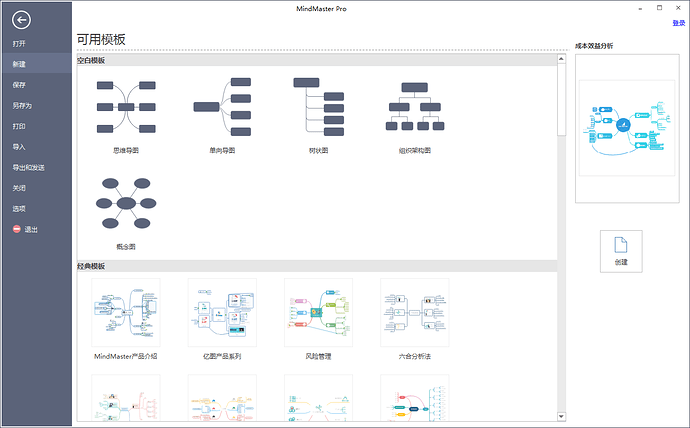Screen dimensions: 690x428
Task: Choose 另存为 in the sidebar
Action: click(22, 106)
